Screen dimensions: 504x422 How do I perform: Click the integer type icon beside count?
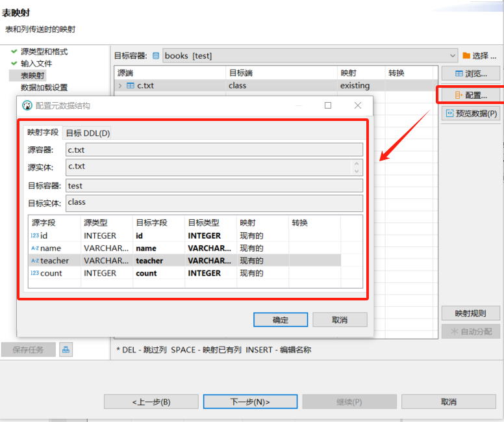(x=34, y=273)
